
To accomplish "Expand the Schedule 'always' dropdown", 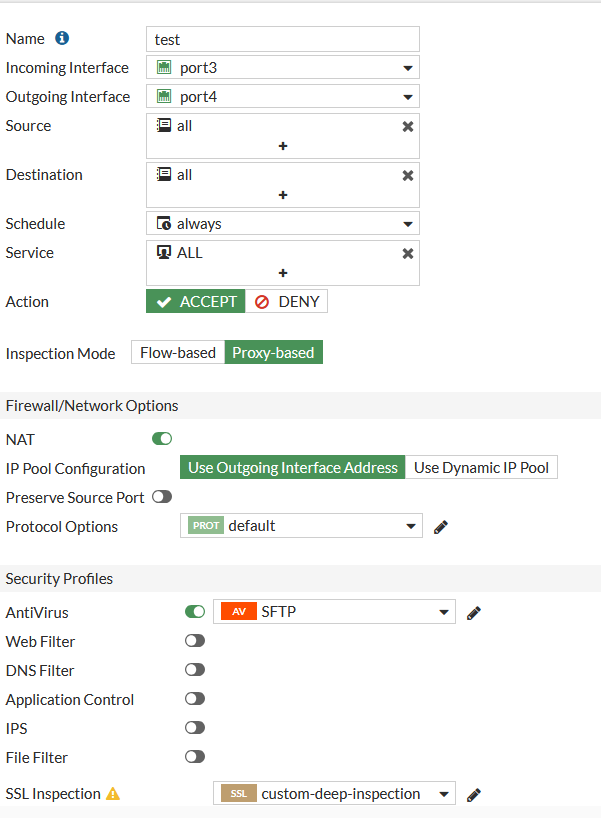I will point(283,224).
